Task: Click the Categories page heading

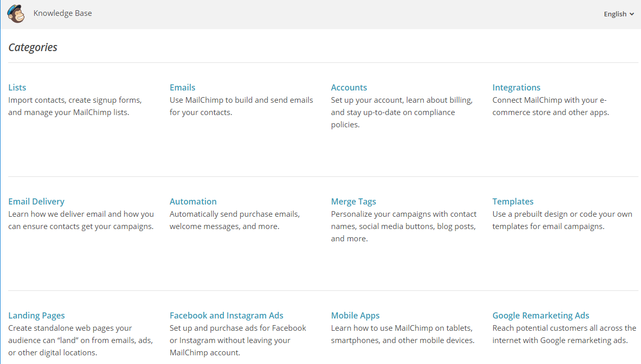Action: pyautogui.click(x=33, y=47)
